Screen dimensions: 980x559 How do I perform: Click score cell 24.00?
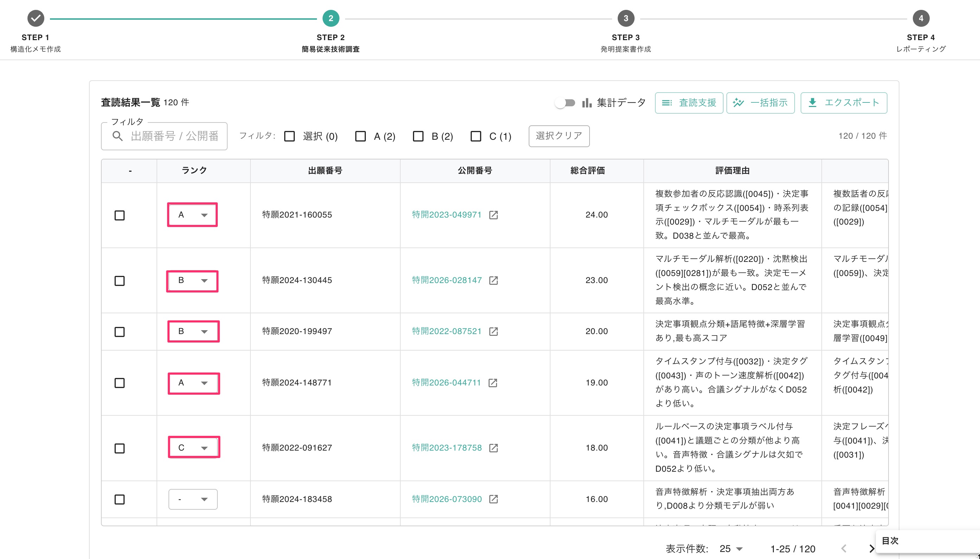(597, 215)
